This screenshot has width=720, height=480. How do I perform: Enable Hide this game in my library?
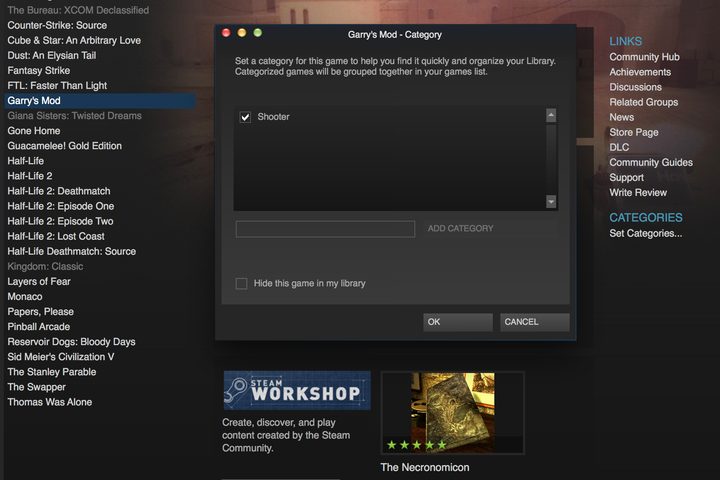click(x=242, y=283)
